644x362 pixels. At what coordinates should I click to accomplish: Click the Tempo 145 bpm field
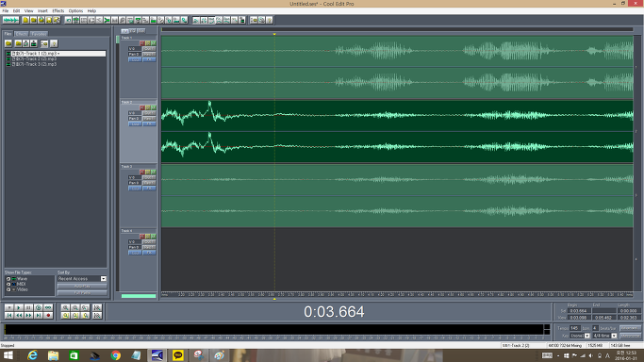click(574, 328)
